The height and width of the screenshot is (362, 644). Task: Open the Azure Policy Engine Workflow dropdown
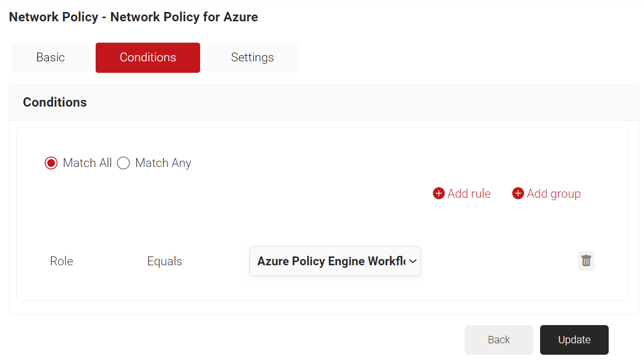[x=331, y=261]
